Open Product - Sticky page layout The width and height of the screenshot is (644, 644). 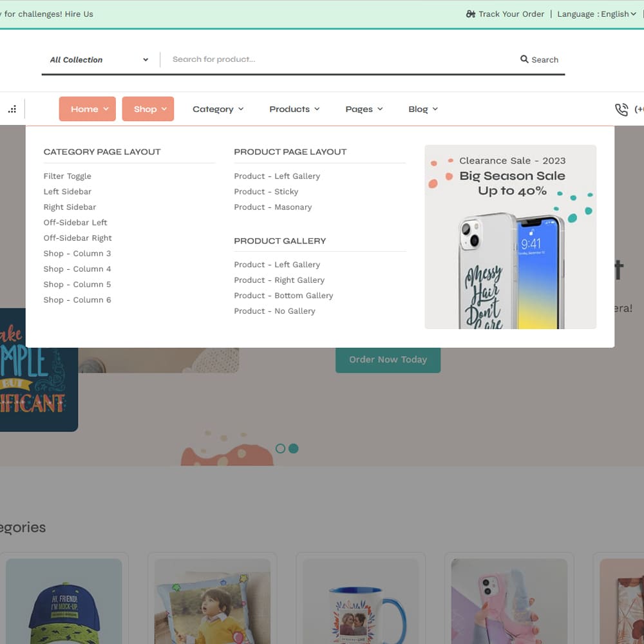(x=266, y=192)
